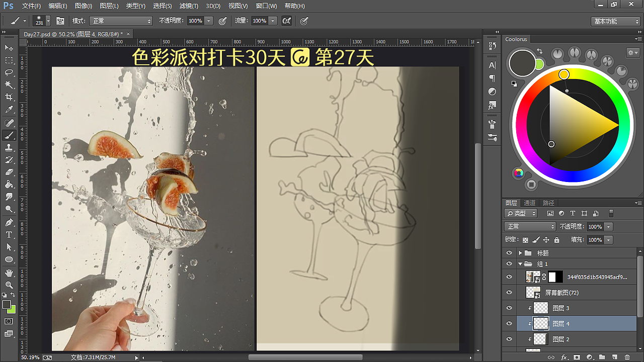Toggle pressure for opacity button

[223, 21]
